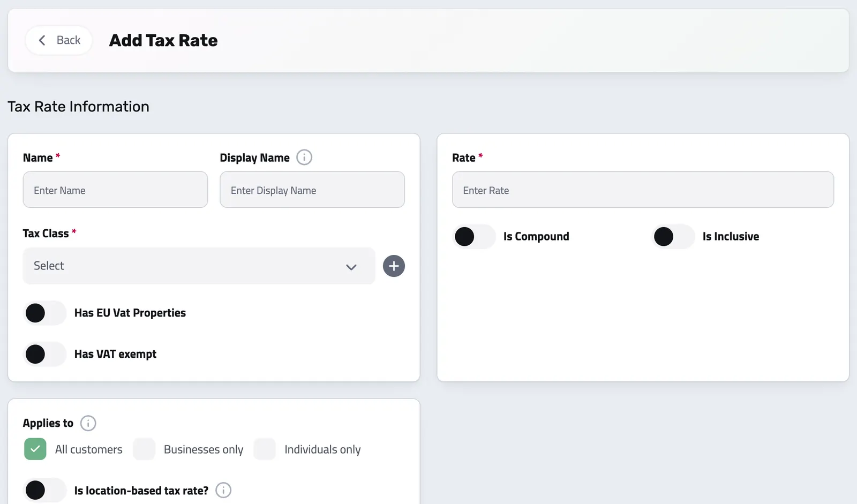The image size is (857, 504).
Task: Focus the Enter Name input field
Action: tap(115, 190)
